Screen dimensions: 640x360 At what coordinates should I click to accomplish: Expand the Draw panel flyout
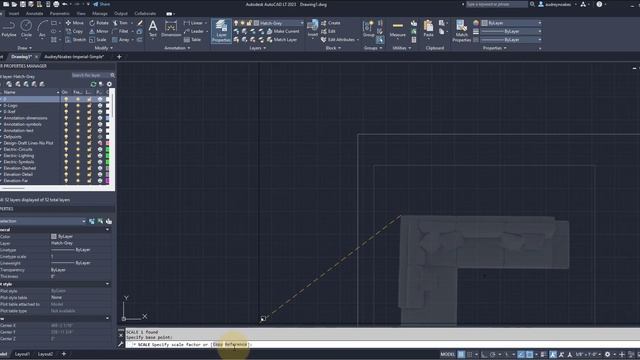pyautogui.click(x=24, y=48)
